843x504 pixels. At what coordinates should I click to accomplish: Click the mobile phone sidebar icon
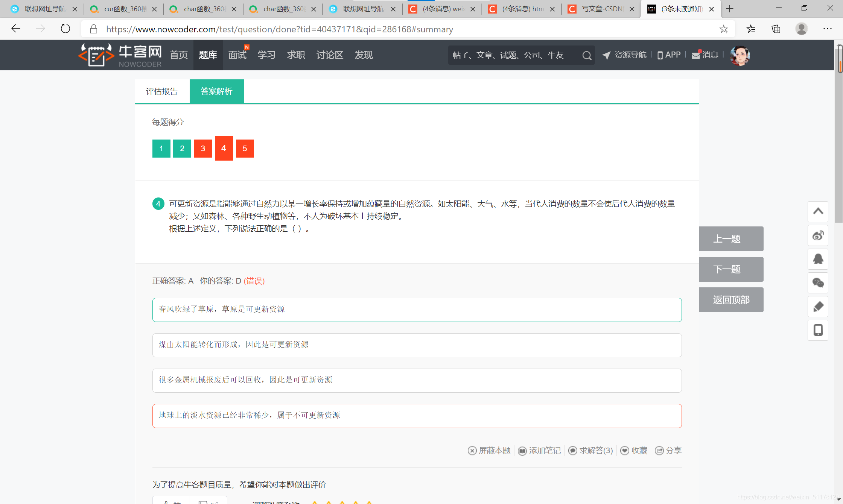[818, 330]
